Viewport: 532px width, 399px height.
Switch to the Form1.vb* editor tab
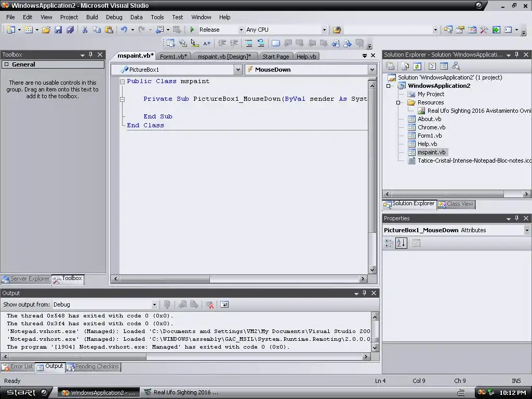pos(174,56)
